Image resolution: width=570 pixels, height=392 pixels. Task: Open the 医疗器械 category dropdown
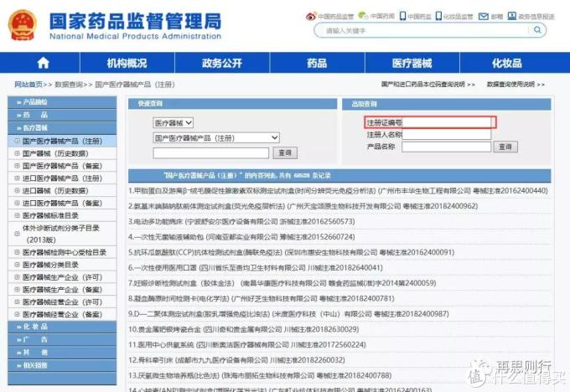pyautogui.click(x=173, y=123)
